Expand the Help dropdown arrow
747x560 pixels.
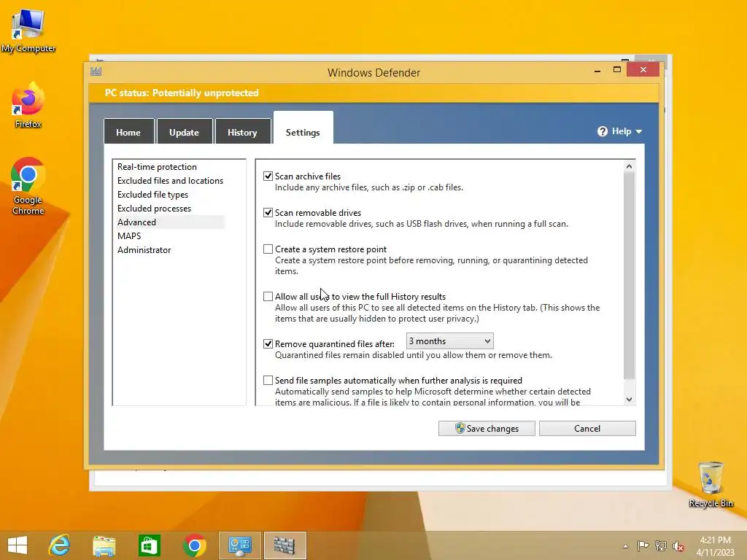639,131
